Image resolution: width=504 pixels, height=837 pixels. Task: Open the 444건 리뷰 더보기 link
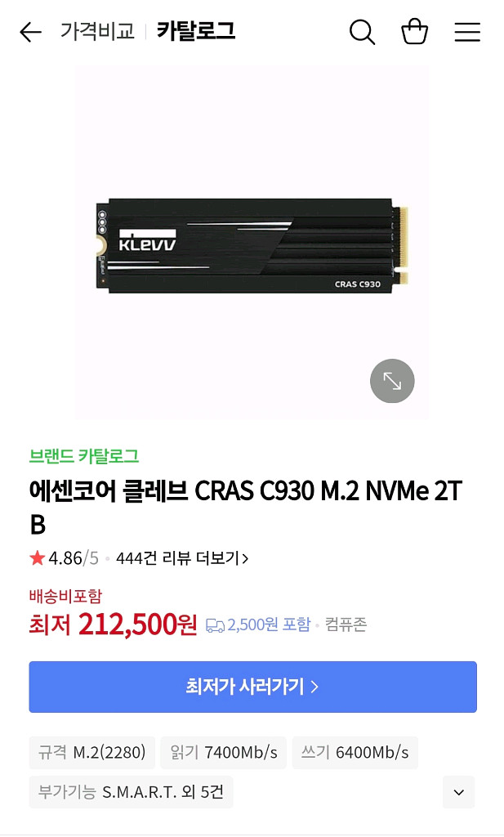(x=182, y=558)
